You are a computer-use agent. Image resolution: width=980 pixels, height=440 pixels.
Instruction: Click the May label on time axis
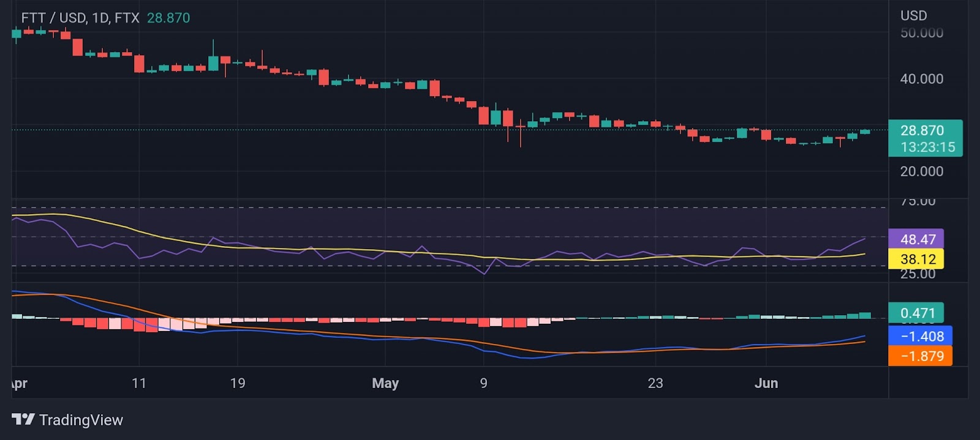pos(385,383)
